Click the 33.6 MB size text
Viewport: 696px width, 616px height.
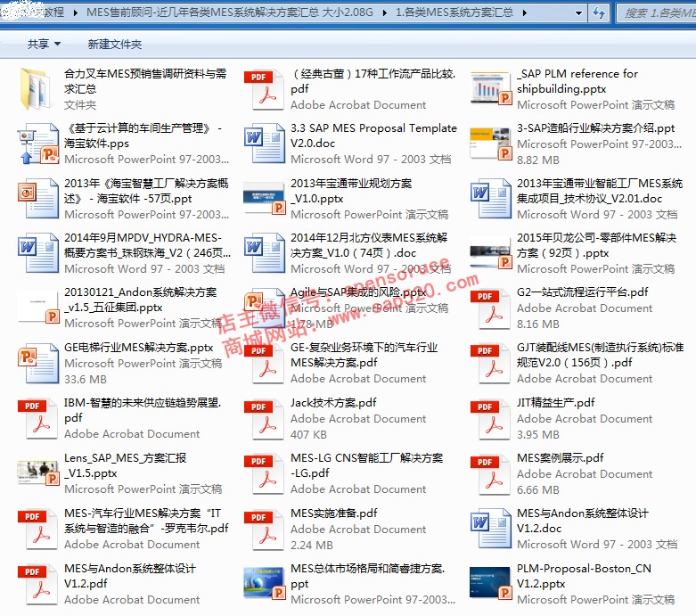(x=86, y=379)
